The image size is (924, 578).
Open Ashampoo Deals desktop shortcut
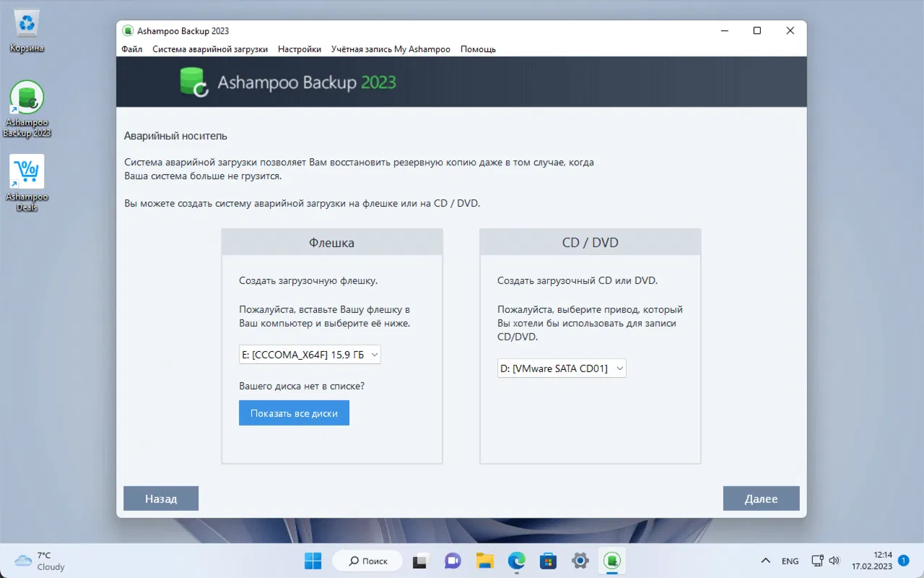pos(27,183)
